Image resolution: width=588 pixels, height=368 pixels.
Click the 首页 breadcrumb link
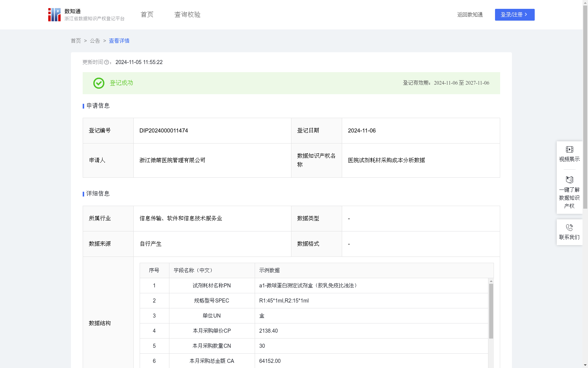76,41
